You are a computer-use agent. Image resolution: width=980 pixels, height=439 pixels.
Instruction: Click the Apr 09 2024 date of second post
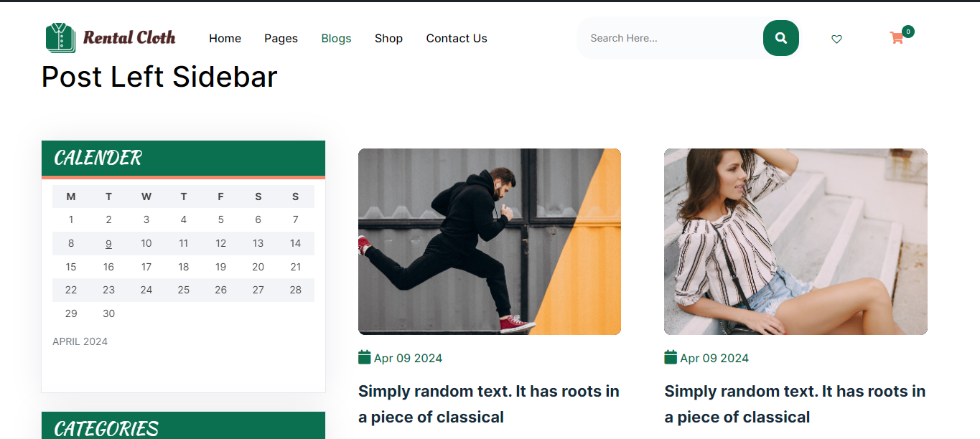tap(714, 358)
